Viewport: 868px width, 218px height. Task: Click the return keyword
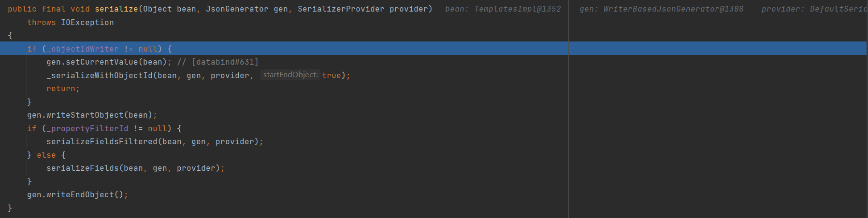[x=60, y=89]
